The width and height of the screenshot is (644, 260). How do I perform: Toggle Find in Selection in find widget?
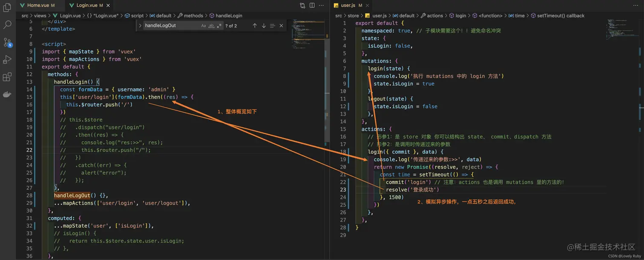pyautogui.click(x=273, y=26)
